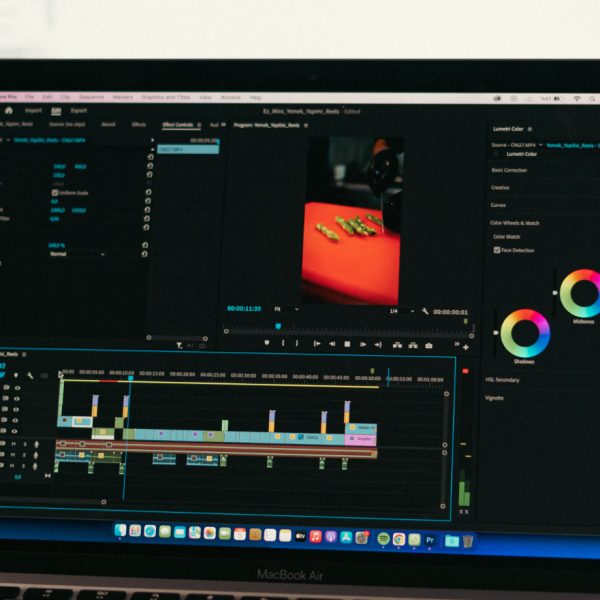Expand the HSL Secondary section
The height and width of the screenshot is (600, 600).
[502, 380]
